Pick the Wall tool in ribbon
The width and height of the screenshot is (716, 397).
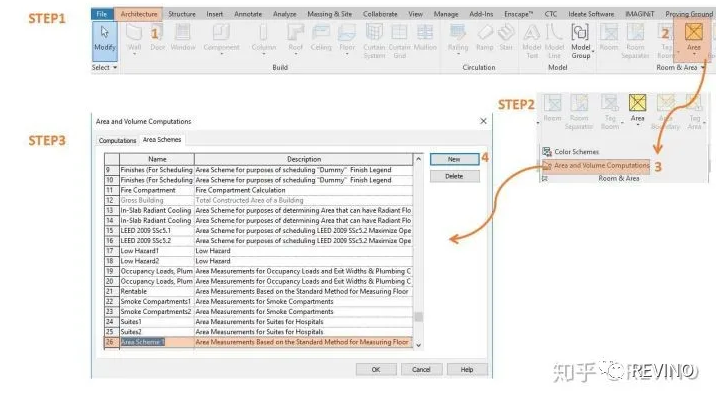click(134, 38)
